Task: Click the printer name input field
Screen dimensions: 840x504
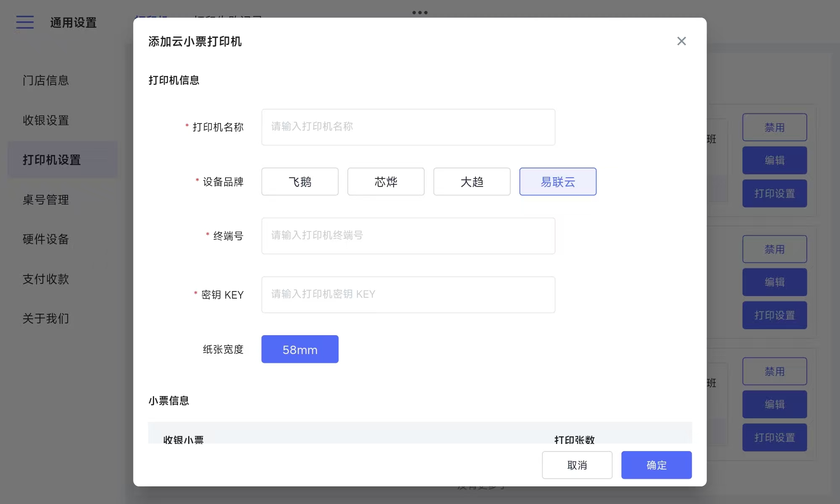Action: (x=408, y=127)
